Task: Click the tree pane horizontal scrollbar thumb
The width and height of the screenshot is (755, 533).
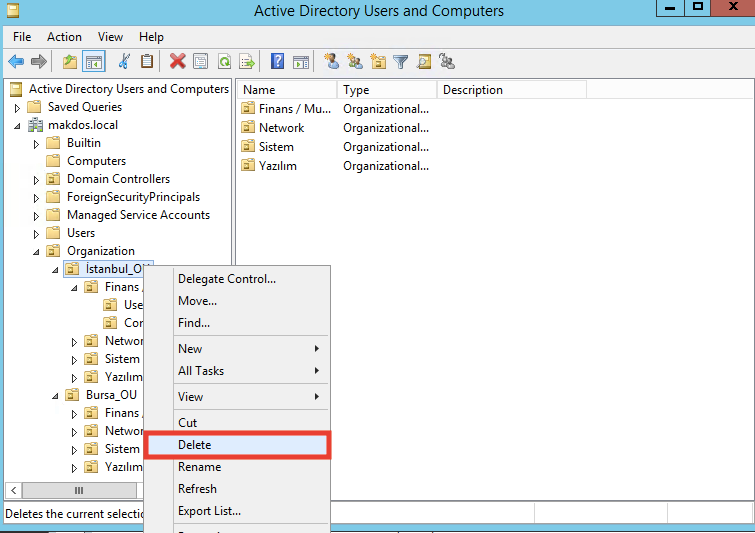Action: tap(79, 491)
